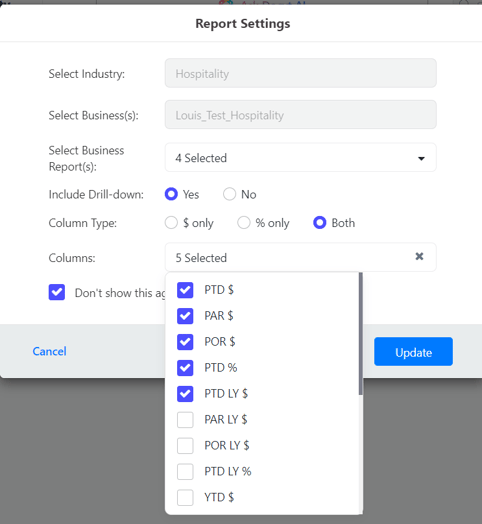The image size is (482, 524).
Task: Click the columns list scrollbar
Action: click(x=361, y=334)
